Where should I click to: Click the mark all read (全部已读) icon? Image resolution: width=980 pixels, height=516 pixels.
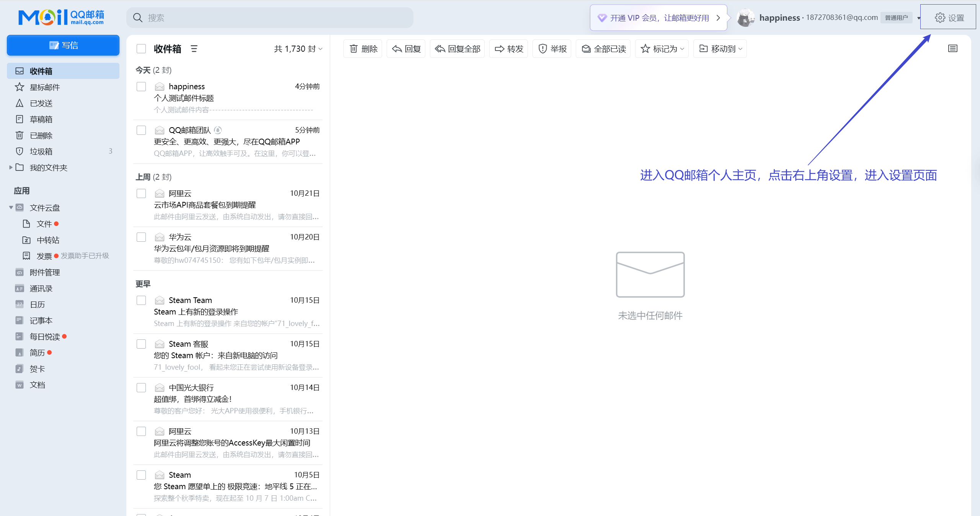(x=586, y=49)
